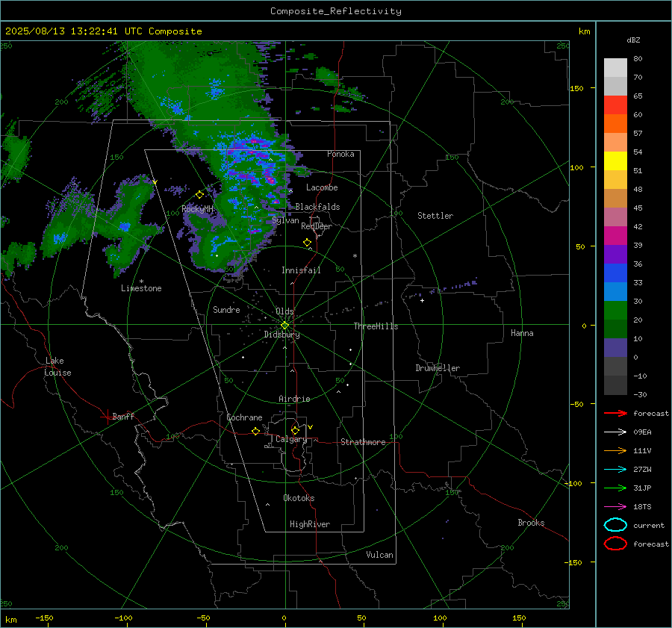Click the yellow diamond marker at Calgary
The image size is (672, 628).
[295, 430]
